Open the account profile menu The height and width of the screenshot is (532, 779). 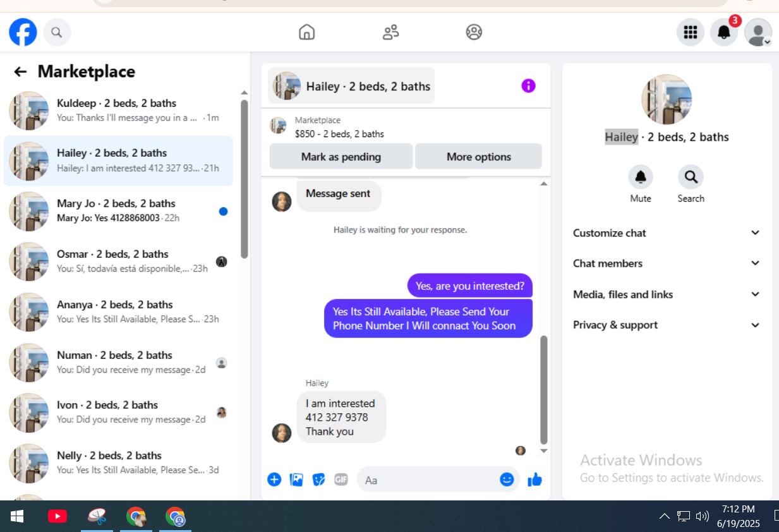(758, 32)
